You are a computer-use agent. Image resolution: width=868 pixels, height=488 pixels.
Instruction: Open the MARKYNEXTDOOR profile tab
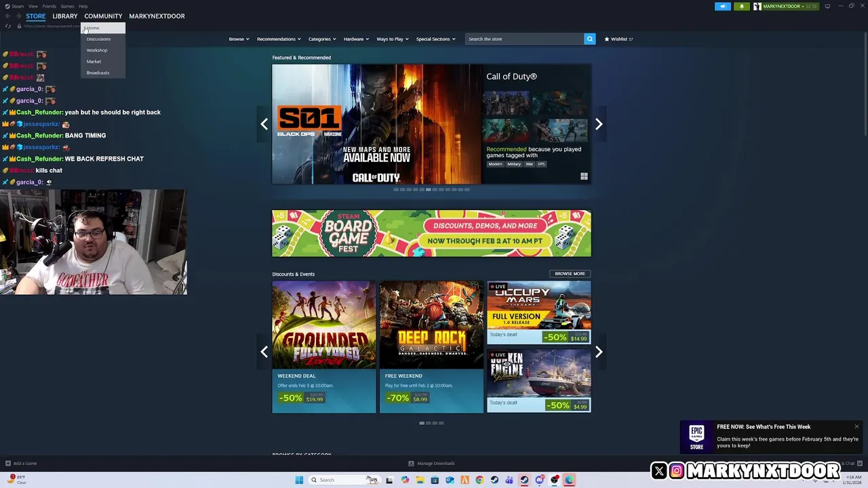[157, 16]
